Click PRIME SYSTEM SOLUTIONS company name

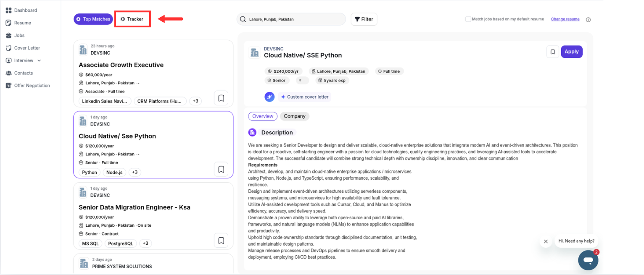point(122,266)
